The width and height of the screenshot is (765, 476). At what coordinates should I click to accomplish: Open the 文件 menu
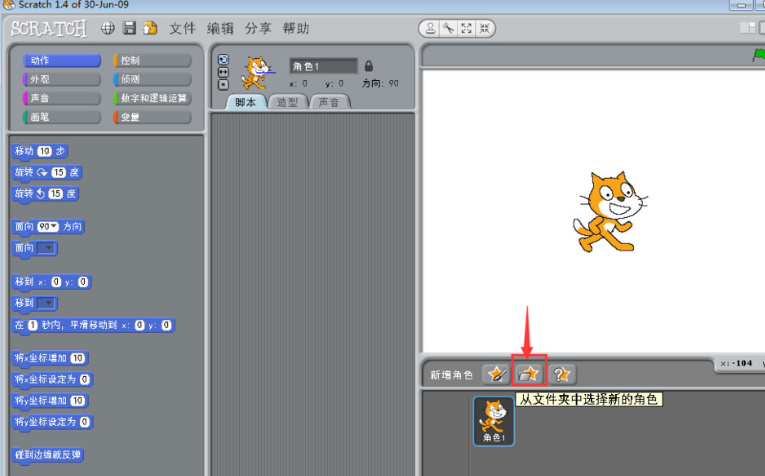(182, 28)
